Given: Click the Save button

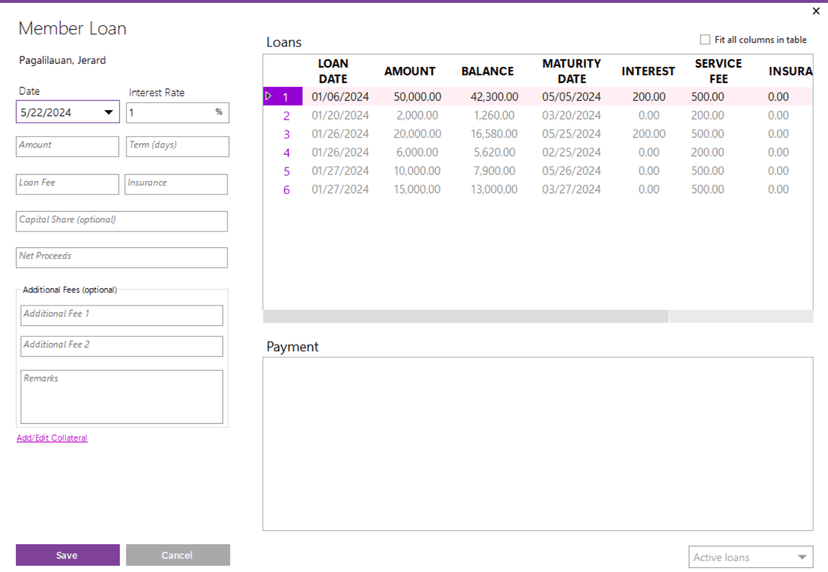Looking at the screenshot, I should (67, 555).
